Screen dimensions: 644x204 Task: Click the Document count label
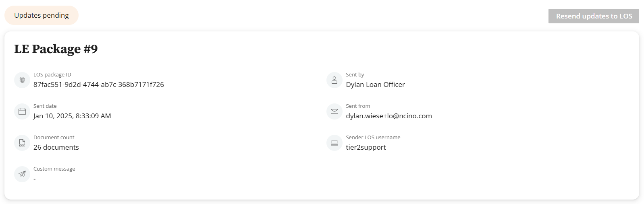pos(54,138)
